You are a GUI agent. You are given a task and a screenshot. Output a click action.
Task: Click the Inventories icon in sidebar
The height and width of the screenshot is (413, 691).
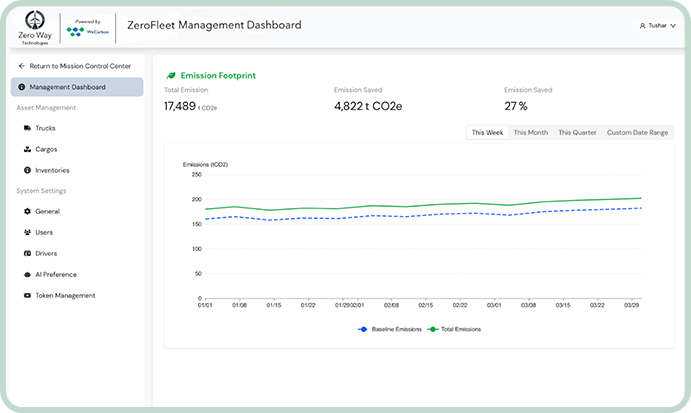point(26,170)
